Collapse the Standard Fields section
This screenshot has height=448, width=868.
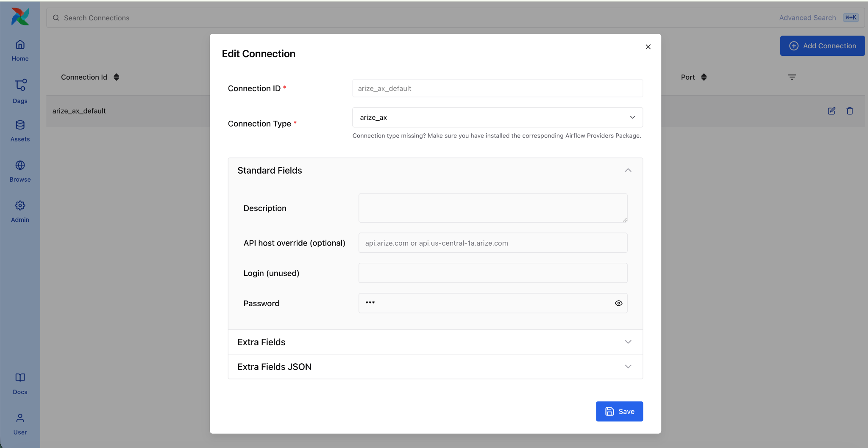[x=435, y=170]
